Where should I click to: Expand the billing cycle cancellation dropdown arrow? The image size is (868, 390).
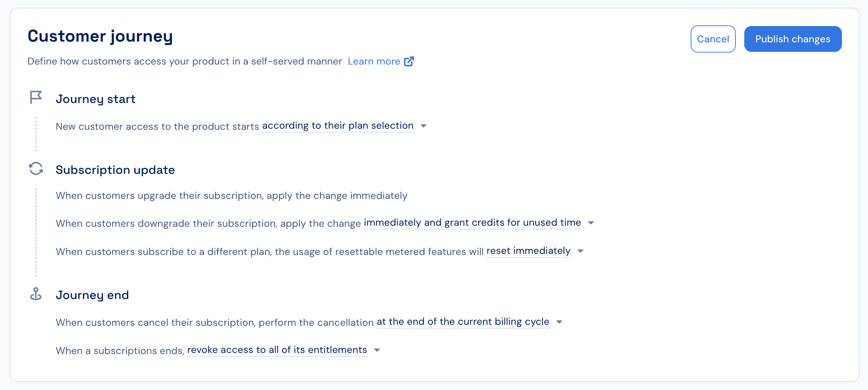559,322
